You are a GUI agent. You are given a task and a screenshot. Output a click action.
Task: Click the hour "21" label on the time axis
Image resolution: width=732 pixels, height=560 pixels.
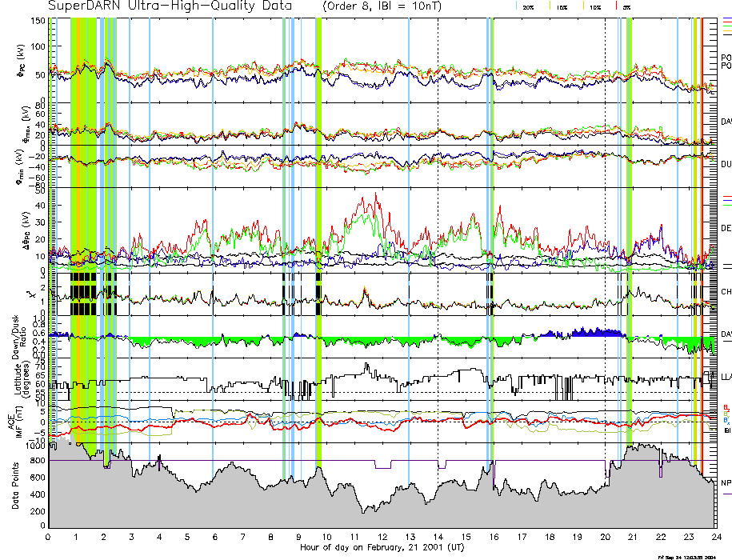point(633,537)
